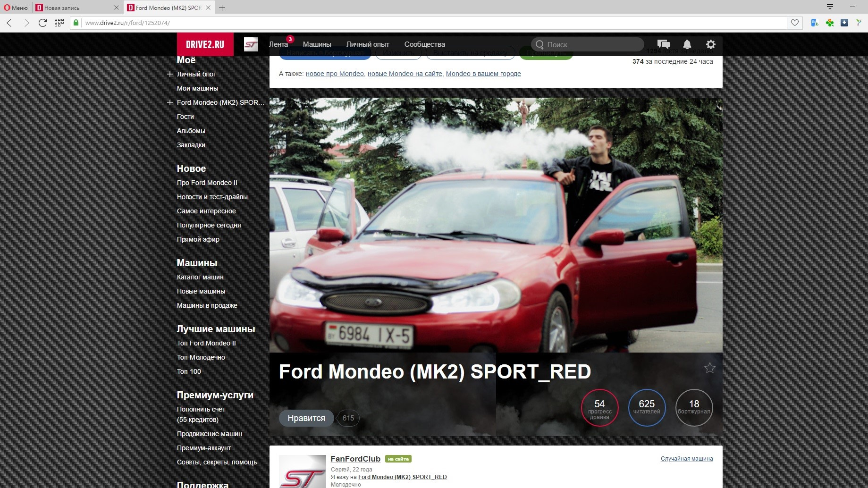Open Продвижение машин link
The height and width of the screenshot is (488, 868).
coord(210,434)
